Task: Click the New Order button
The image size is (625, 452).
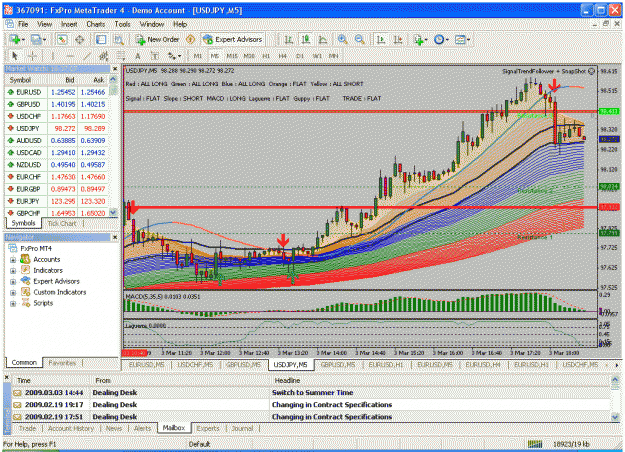Action: coord(157,39)
